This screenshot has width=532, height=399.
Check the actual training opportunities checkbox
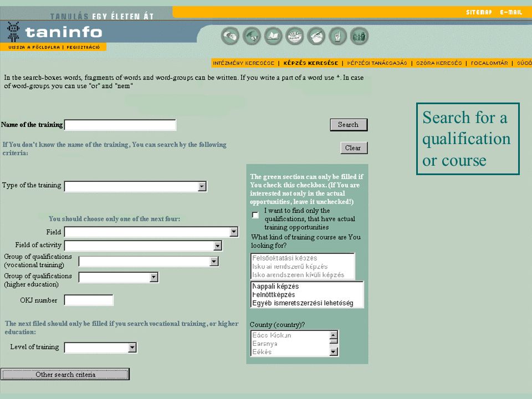[x=255, y=215]
